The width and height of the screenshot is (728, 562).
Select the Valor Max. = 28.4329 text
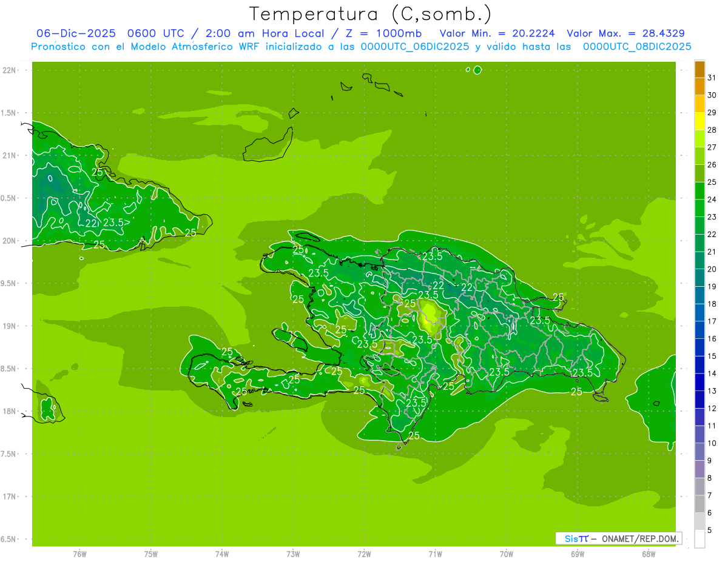pos(625,33)
